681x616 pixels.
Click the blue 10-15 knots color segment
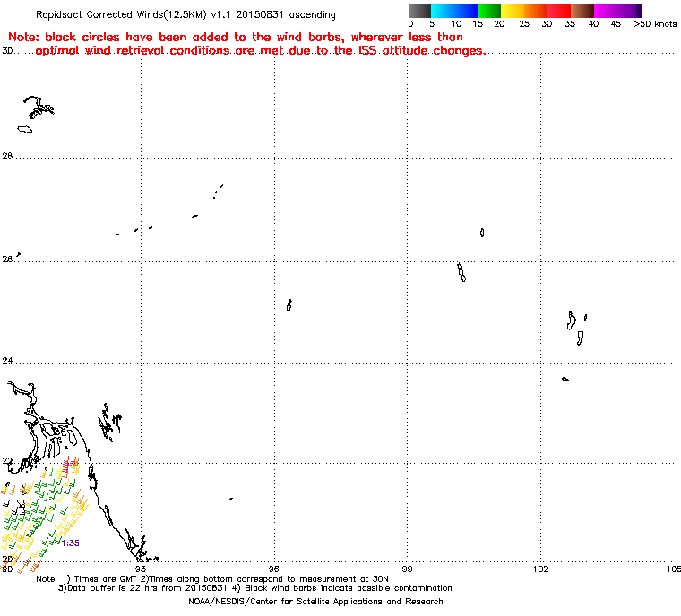466,11
